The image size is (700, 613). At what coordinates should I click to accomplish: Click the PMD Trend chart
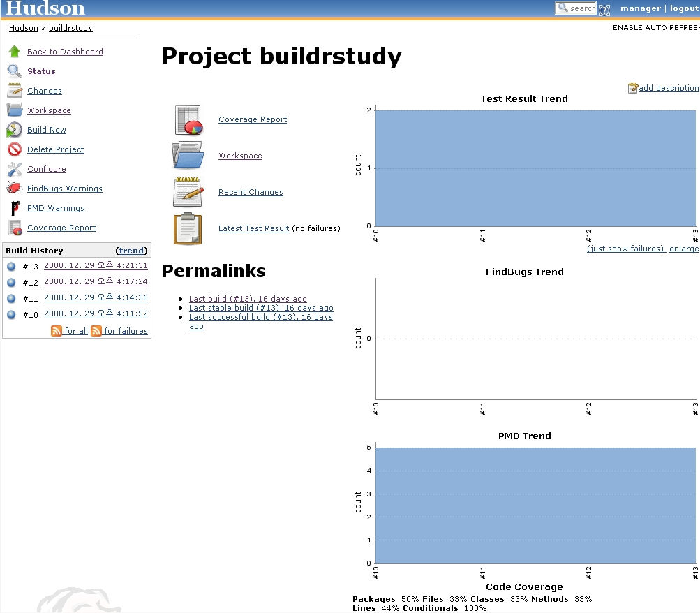(526, 505)
